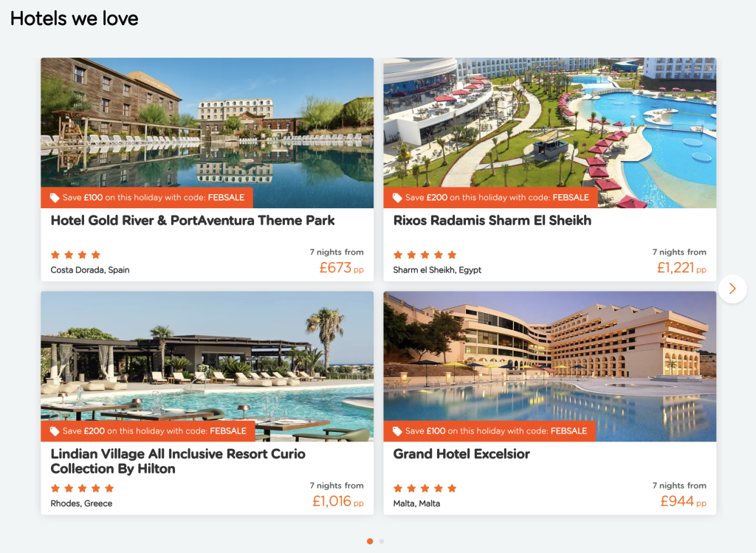
Task: Switch to the second carousel page dot
Action: pos(382,541)
